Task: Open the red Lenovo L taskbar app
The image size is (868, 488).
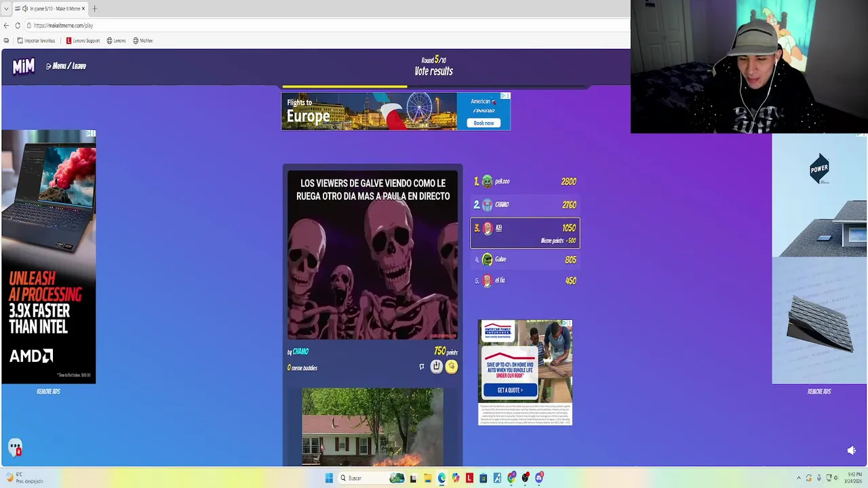Action: pos(469,478)
